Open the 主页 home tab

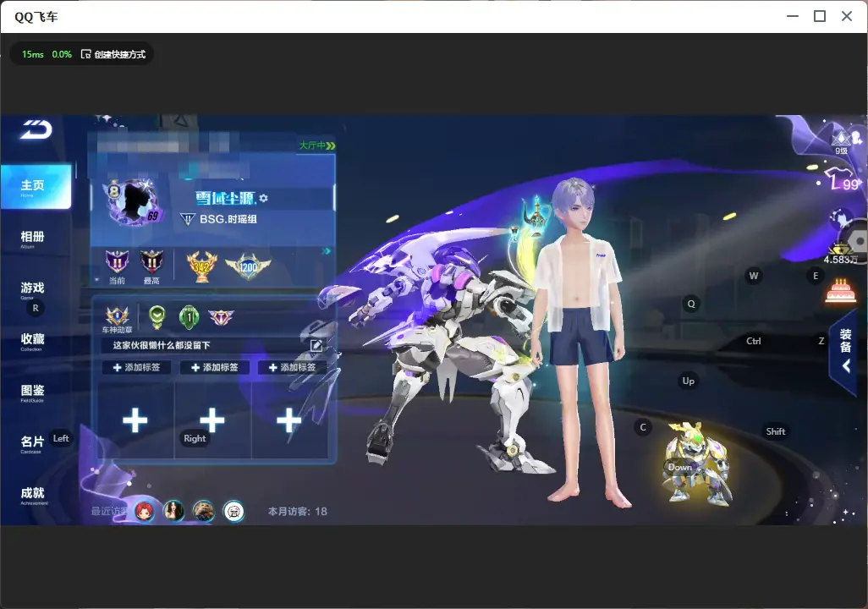[36, 187]
